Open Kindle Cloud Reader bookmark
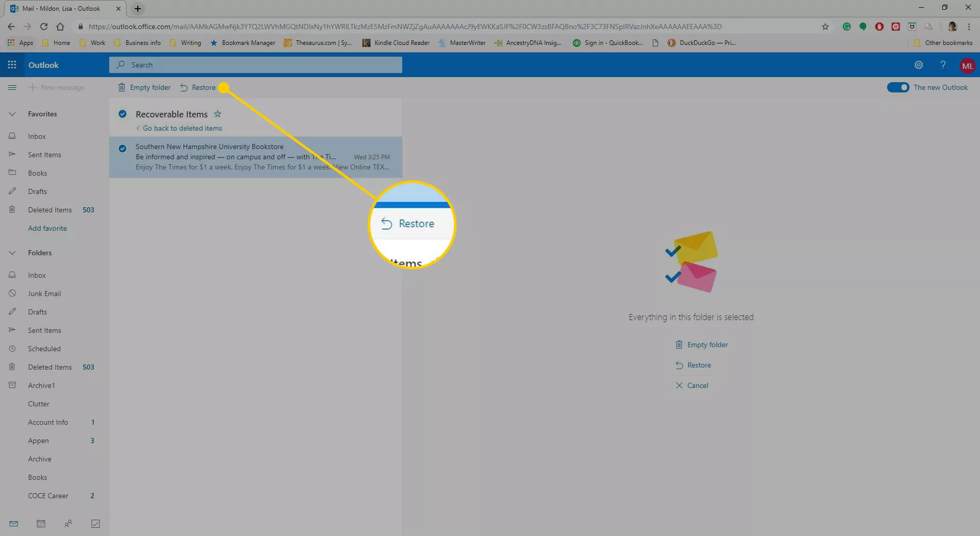Viewport: 980px width, 536px height. click(396, 43)
